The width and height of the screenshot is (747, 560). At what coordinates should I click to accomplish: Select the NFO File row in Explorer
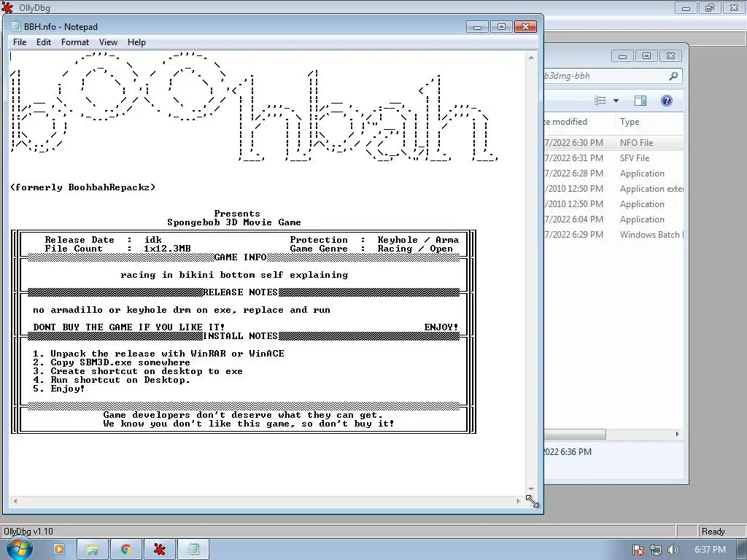coord(614,143)
